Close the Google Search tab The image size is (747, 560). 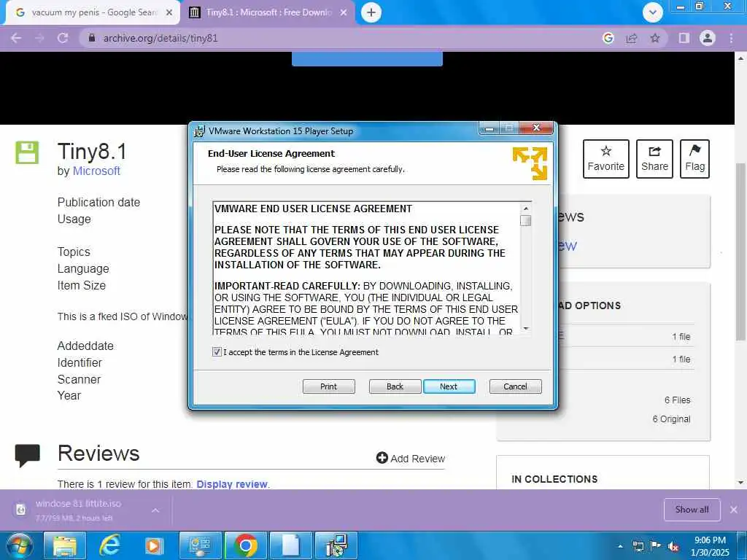tap(169, 12)
